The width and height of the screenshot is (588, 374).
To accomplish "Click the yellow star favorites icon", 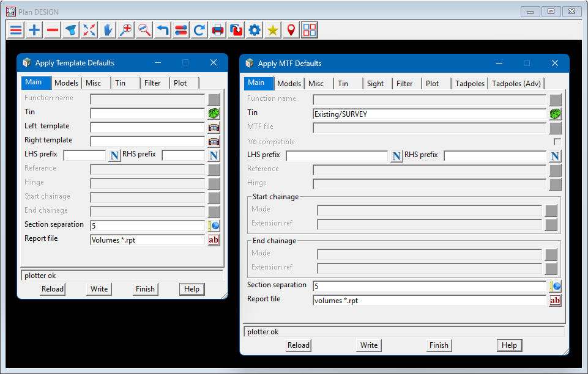I will (273, 30).
